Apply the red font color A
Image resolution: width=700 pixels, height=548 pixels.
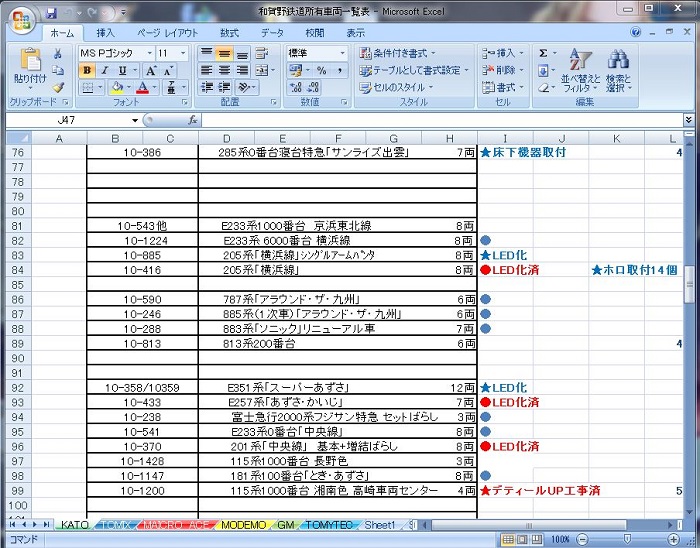(x=142, y=87)
